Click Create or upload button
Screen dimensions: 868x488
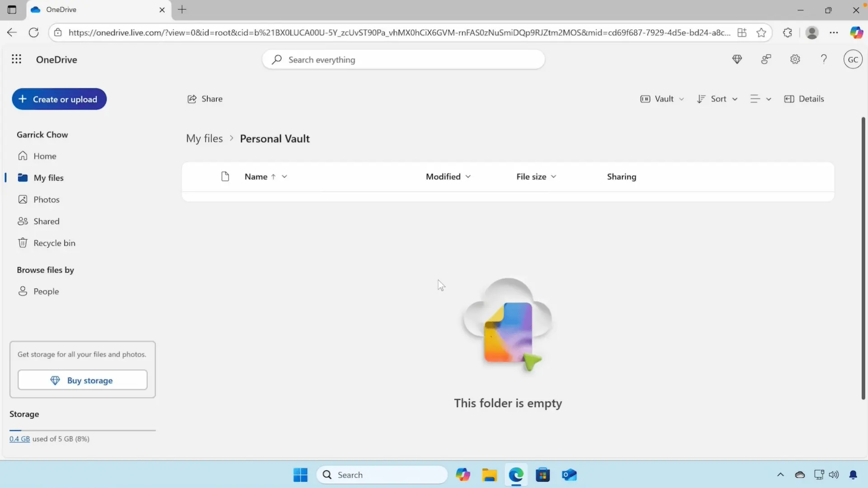click(x=59, y=99)
